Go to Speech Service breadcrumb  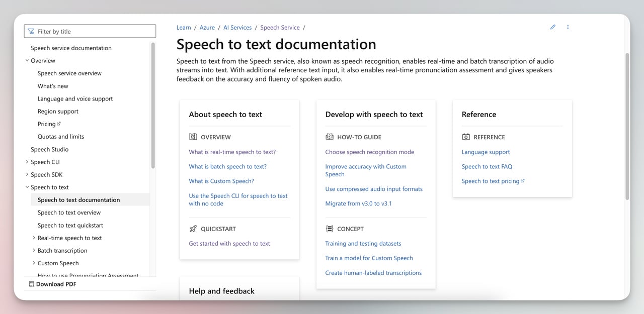[280, 28]
